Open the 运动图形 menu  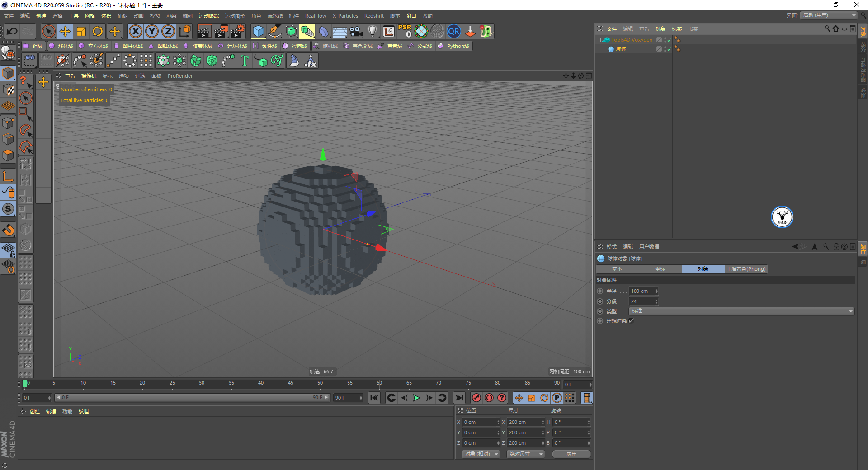point(235,16)
